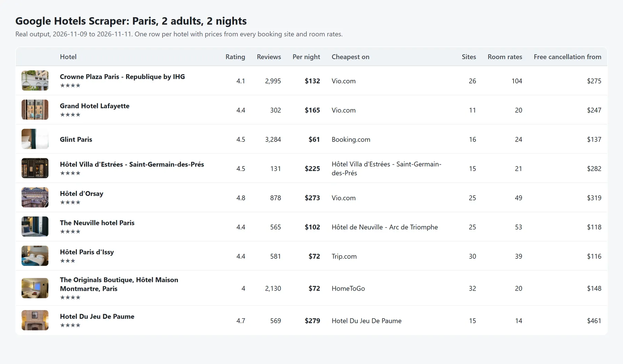Click the Crowne Plaza Paris - Republique by IHG name
This screenshot has width=623, height=364.
[123, 77]
